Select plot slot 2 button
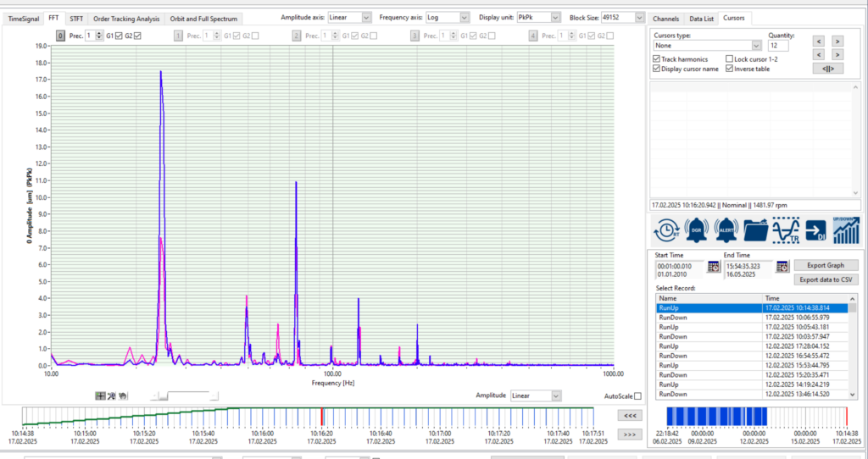 click(x=297, y=36)
